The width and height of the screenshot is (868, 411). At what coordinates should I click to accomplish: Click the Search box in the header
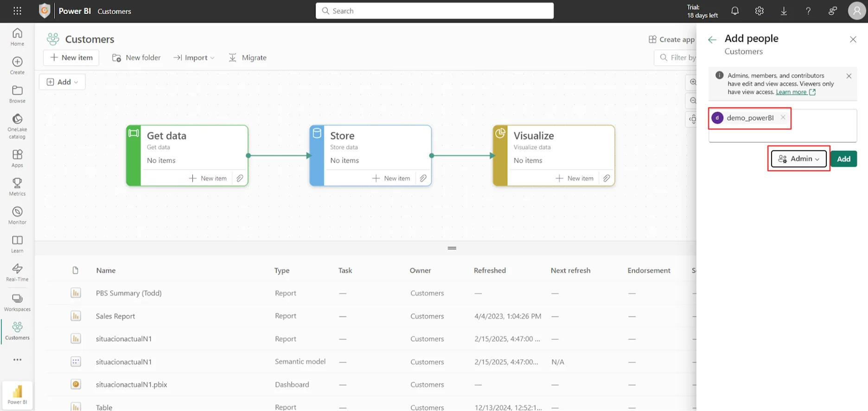pyautogui.click(x=434, y=11)
